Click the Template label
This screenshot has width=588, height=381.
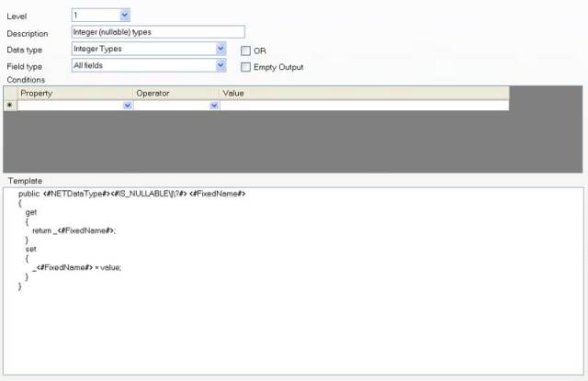pos(25,181)
